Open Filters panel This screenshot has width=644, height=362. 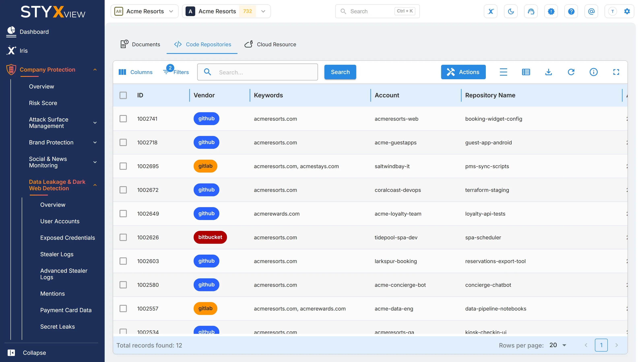point(176,71)
